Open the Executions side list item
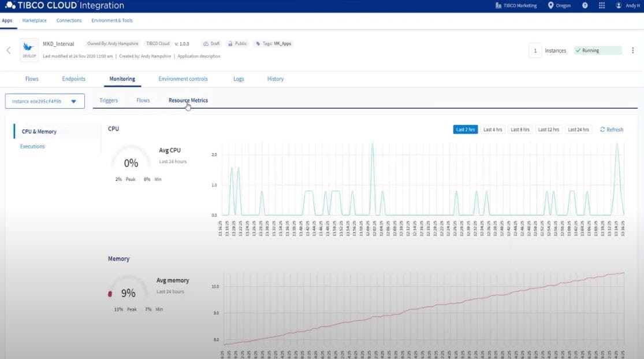 (32, 146)
